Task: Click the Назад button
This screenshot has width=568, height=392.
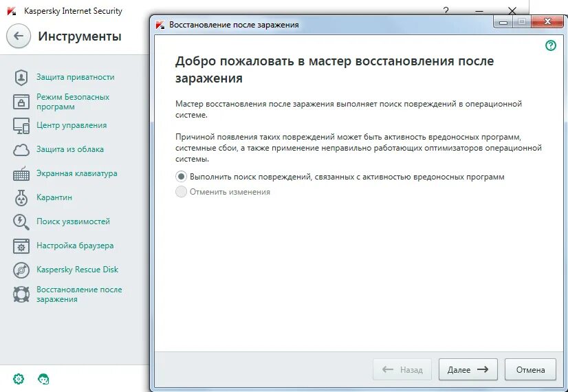Action: 402,369
